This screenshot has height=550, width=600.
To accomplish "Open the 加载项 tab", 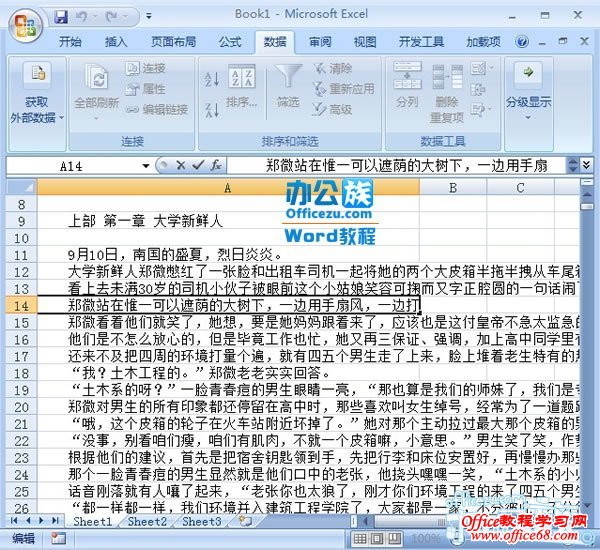I will click(x=483, y=41).
